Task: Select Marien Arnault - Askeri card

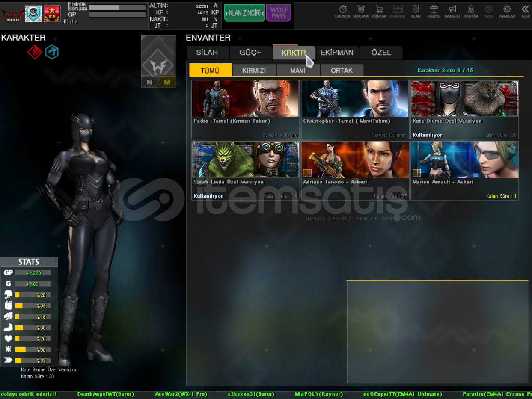Action: (x=464, y=171)
